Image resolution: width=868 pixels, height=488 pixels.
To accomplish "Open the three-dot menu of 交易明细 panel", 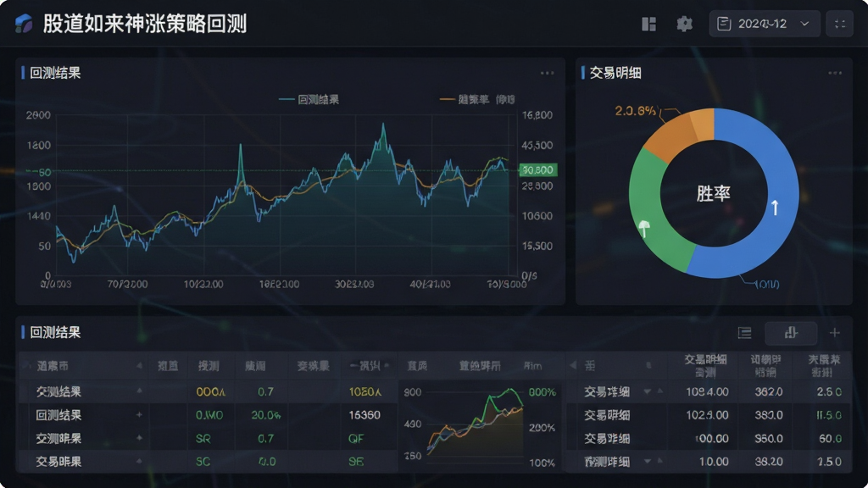I will 835,73.
